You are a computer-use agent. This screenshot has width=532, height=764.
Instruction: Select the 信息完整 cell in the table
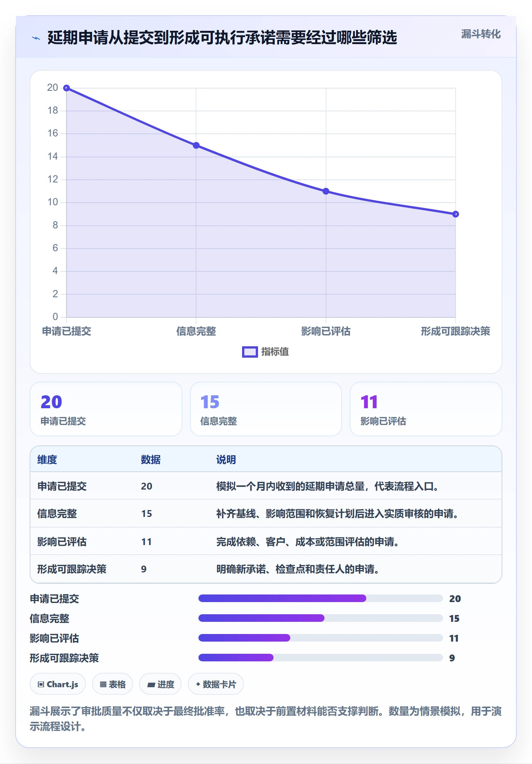point(57,514)
